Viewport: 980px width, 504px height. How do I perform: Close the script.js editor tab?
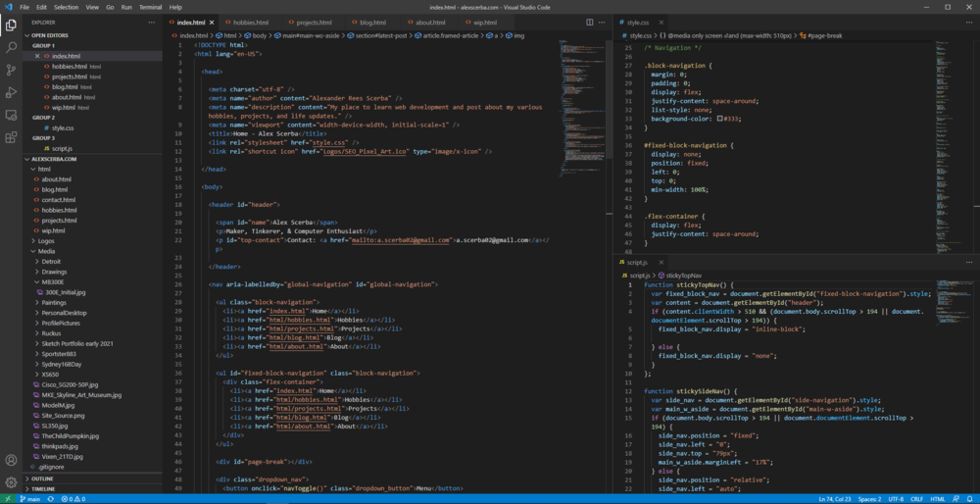pos(661,263)
